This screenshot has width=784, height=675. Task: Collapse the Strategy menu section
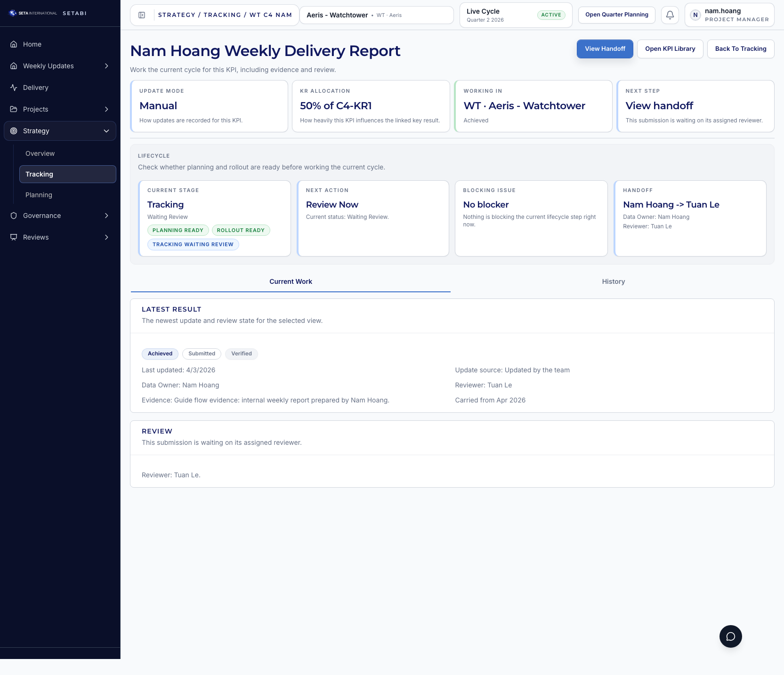[x=106, y=131]
